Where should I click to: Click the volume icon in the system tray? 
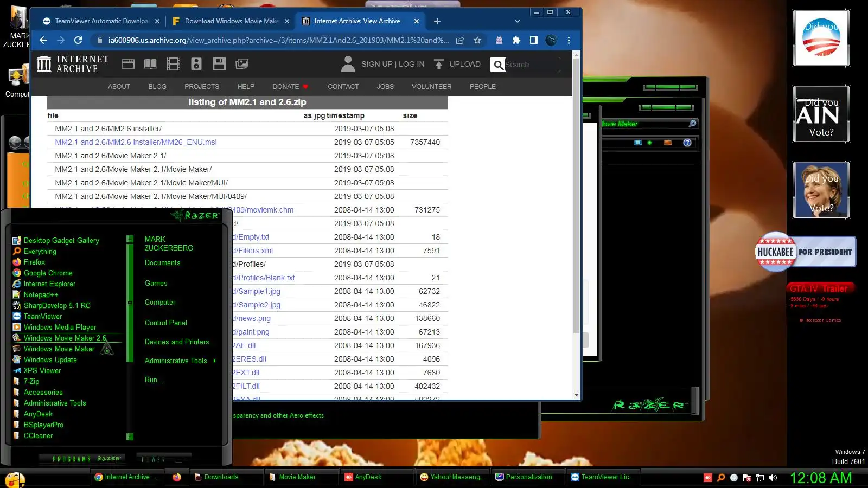click(773, 478)
